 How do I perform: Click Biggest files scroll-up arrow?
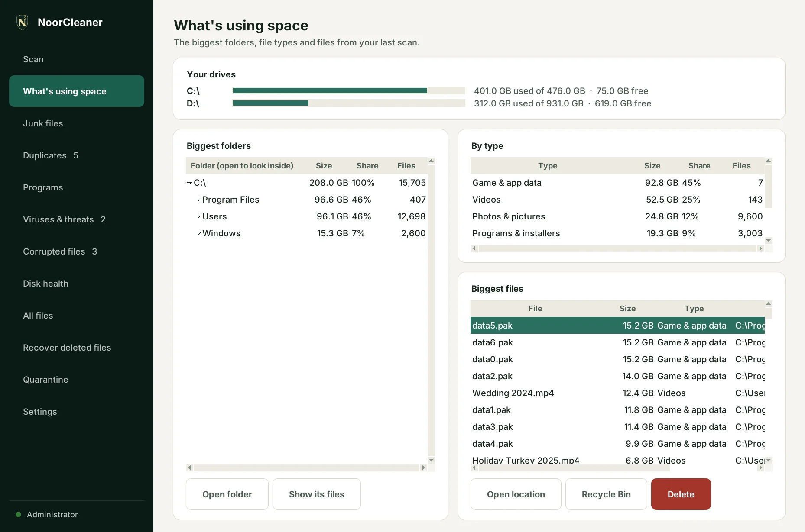[769, 304]
